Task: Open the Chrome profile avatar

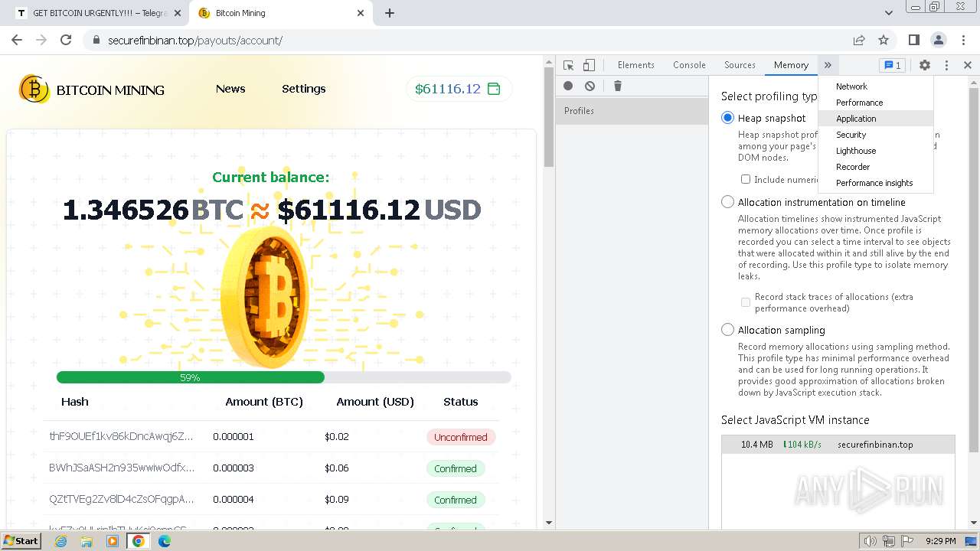Action: [x=939, y=40]
